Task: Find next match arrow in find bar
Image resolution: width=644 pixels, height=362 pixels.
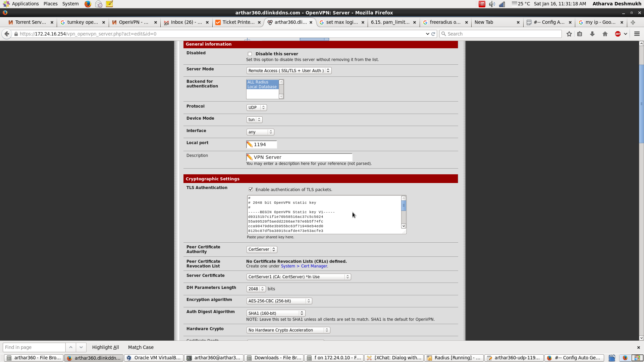Action: [81, 347]
